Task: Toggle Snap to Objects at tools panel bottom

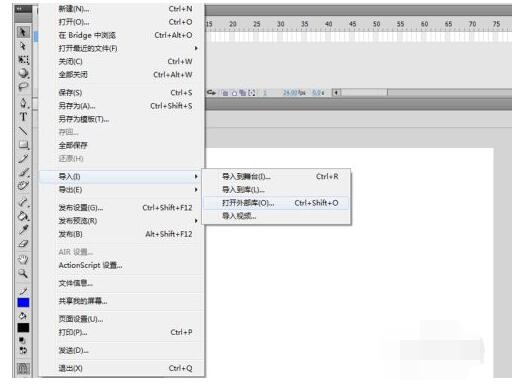Action: (23, 368)
